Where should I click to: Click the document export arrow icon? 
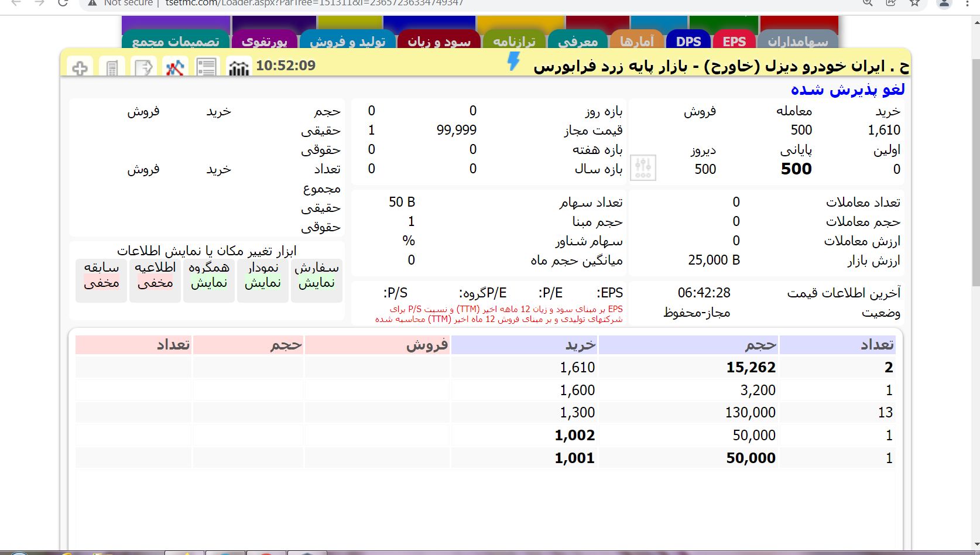[x=143, y=67]
